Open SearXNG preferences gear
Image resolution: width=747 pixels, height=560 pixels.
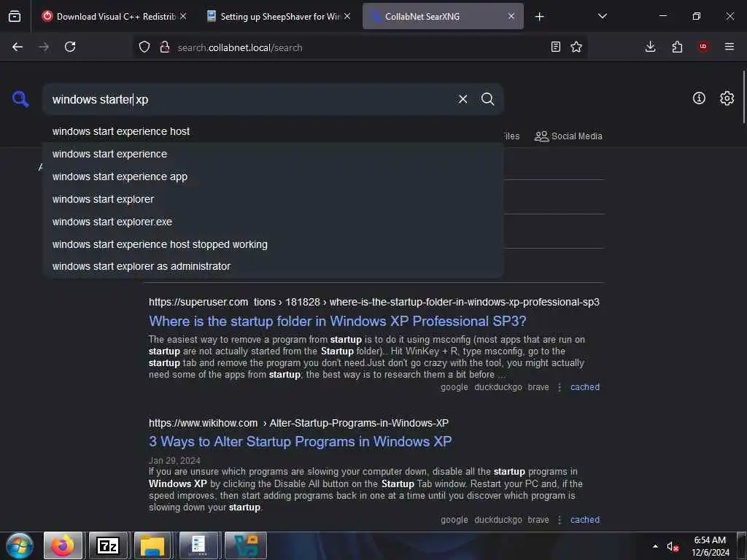727,98
